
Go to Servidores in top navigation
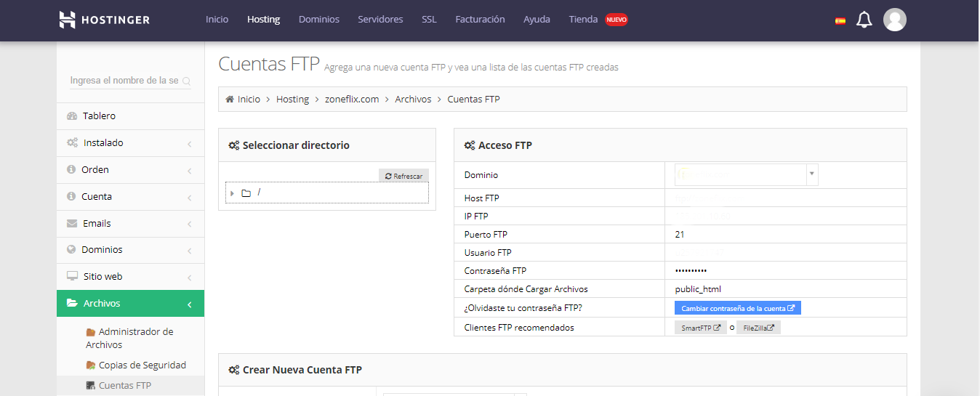click(380, 20)
